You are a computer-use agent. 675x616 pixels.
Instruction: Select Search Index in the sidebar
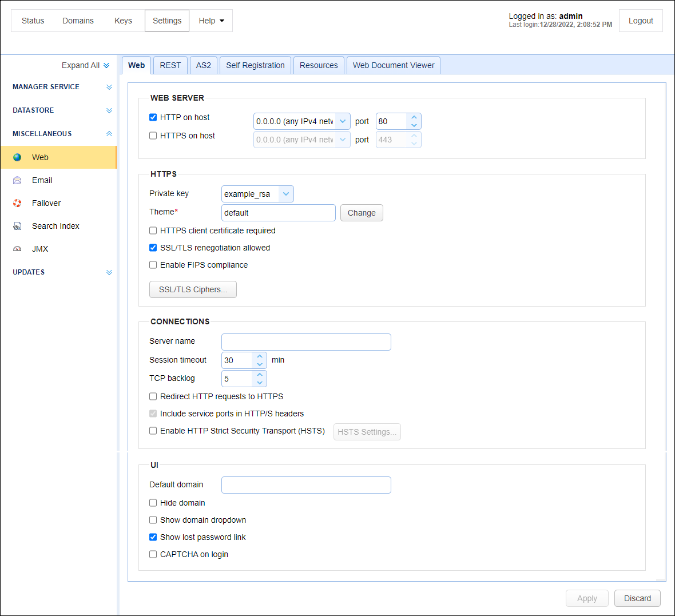click(58, 226)
